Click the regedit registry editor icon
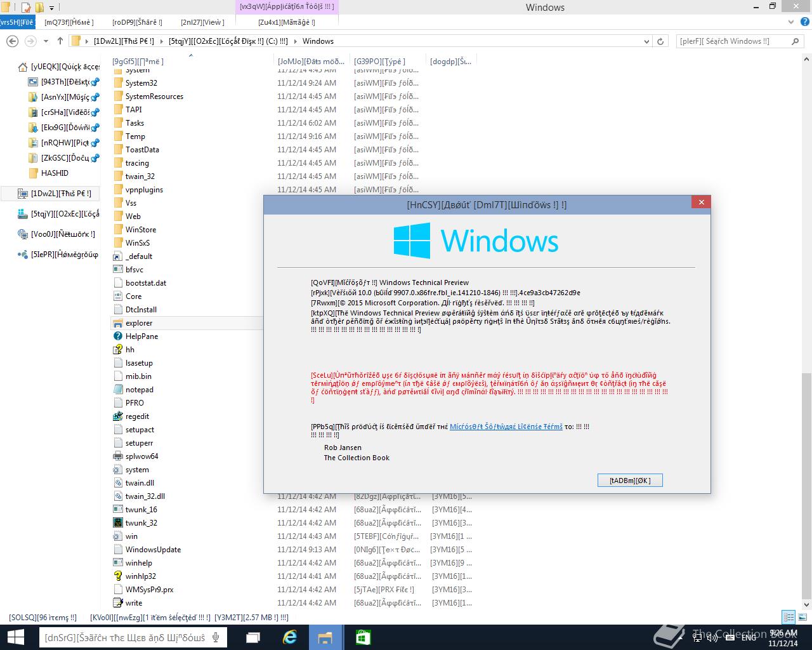 117,416
